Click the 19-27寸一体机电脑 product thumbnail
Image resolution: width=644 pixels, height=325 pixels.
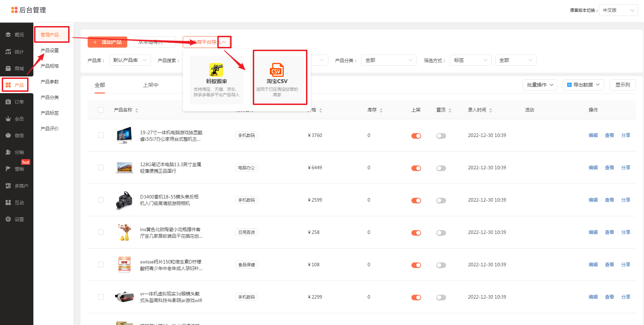click(x=124, y=135)
